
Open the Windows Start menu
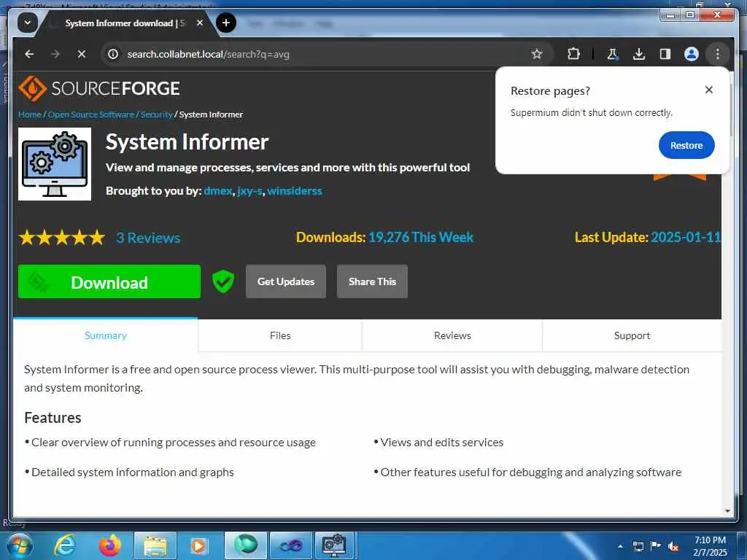[20, 545]
